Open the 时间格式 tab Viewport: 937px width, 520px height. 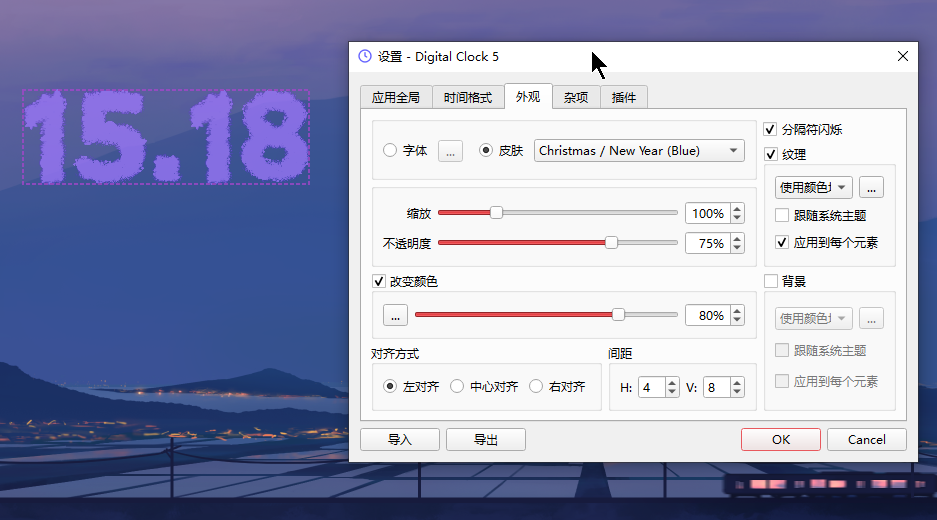tap(468, 97)
